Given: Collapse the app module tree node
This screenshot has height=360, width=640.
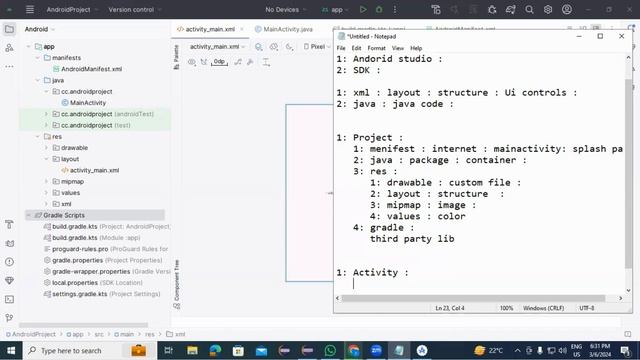Looking at the screenshot, I should click(x=29, y=47).
